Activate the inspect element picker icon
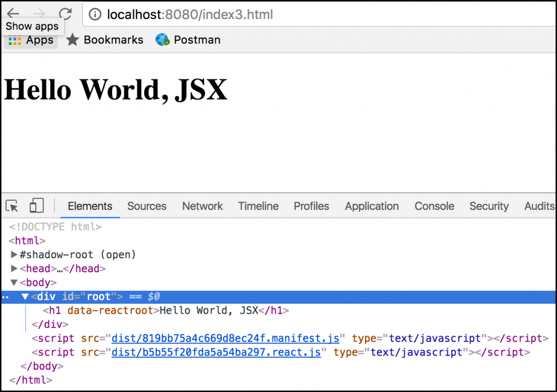Image resolution: width=557 pixels, height=392 pixels. coord(12,206)
